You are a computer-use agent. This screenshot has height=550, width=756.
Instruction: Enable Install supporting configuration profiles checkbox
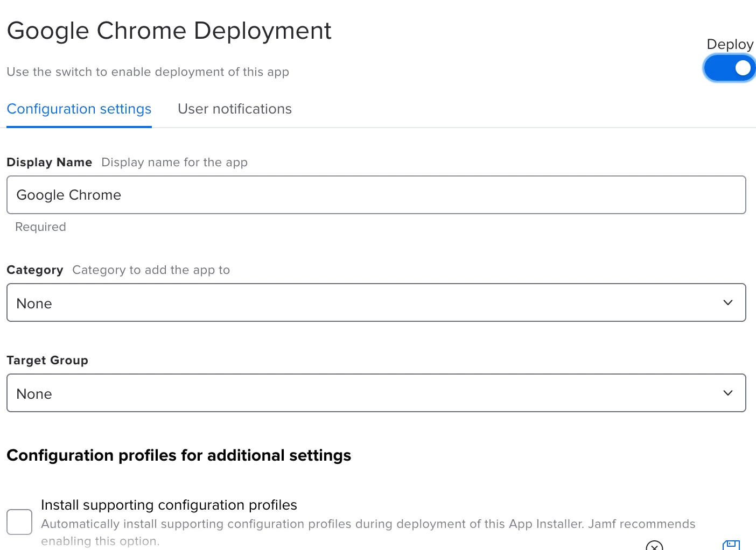(19, 522)
